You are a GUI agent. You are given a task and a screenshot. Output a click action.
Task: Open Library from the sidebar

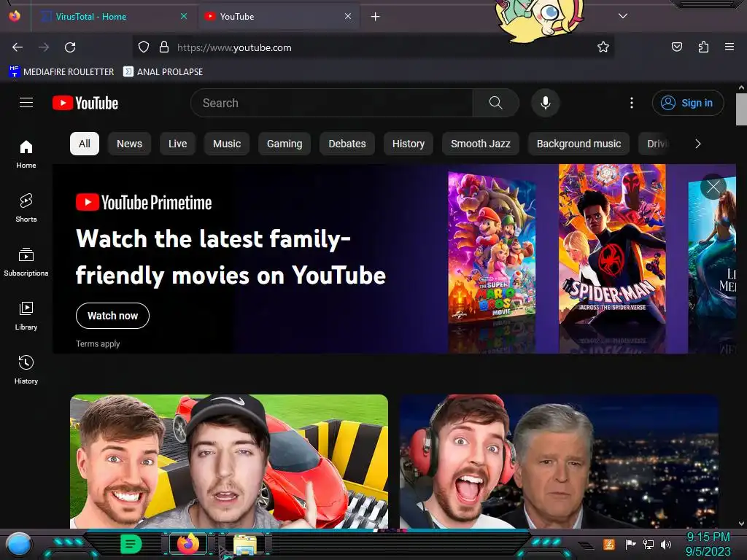tap(26, 316)
